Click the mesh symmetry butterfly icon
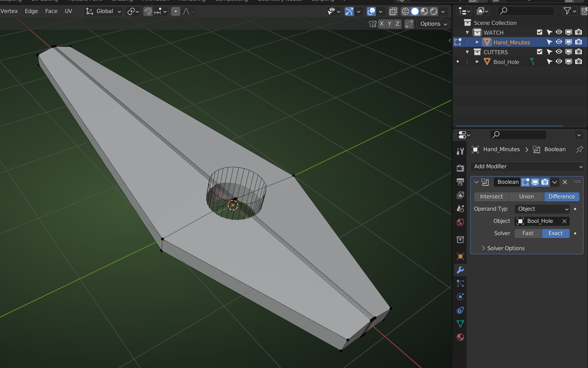Viewport: 588px width, 368px height. [x=373, y=24]
